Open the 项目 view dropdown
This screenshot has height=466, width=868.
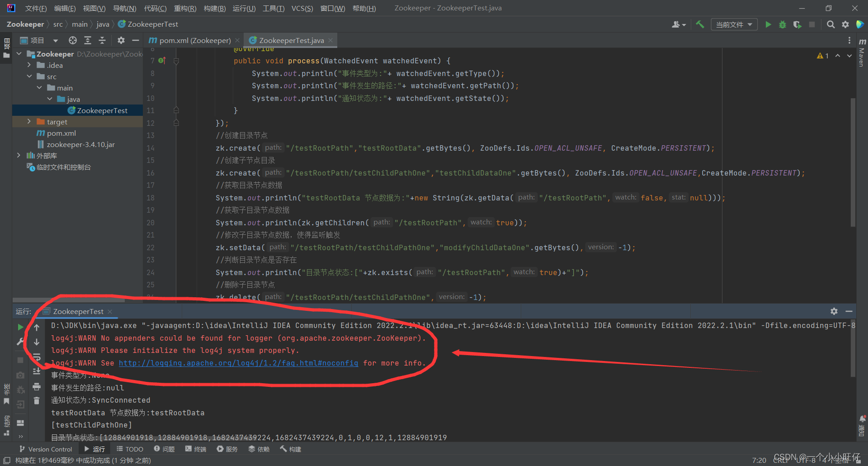[x=39, y=40]
